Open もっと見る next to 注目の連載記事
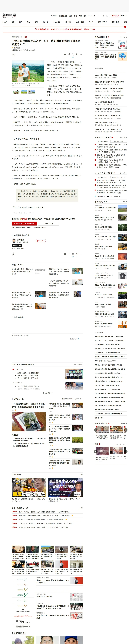The width and height of the screenshot is (129, 644). point(123,37)
